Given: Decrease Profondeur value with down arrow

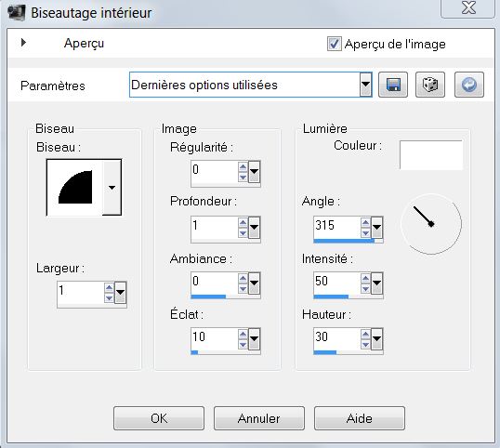Looking at the screenshot, I should 243,233.
